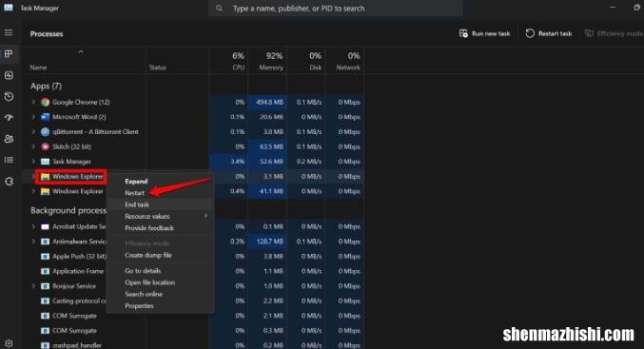The image size is (644, 349).
Task: Sort by the Memory column header
Action: click(271, 68)
